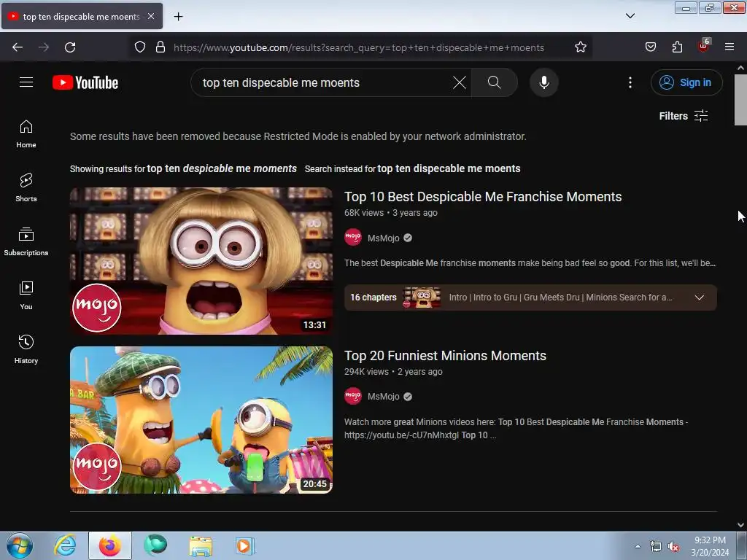Expand the 16 chapters chevron
This screenshot has width=747, height=560.
tap(699, 297)
